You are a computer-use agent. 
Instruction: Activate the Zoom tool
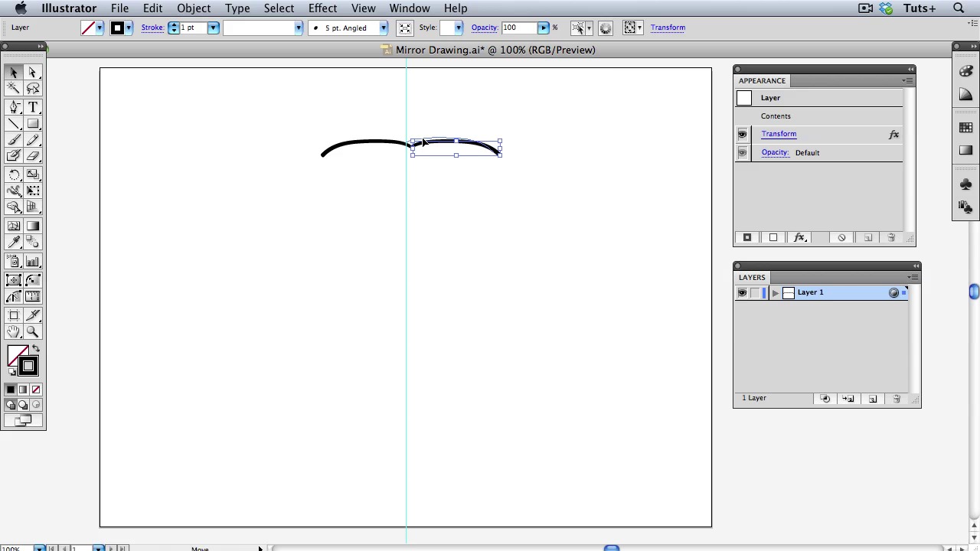pyautogui.click(x=33, y=332)
